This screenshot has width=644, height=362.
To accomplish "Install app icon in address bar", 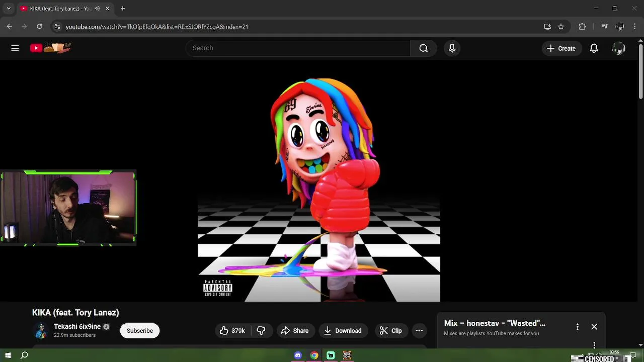I will pyautogui.click(x=547, y=27).
